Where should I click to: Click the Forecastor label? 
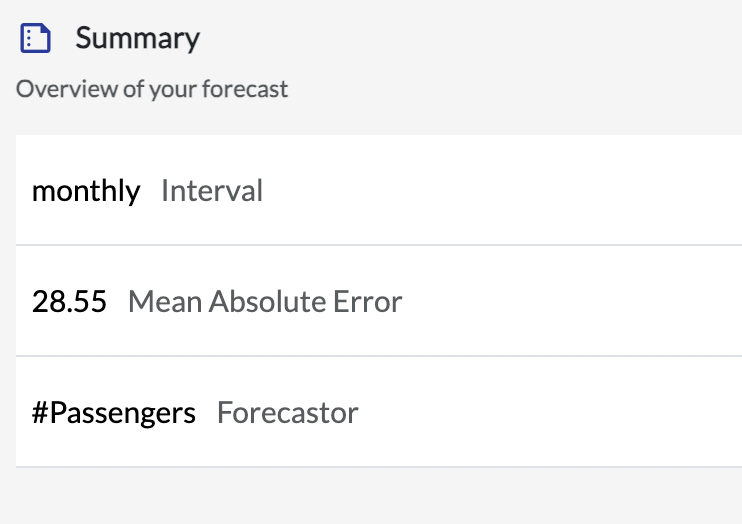tap(288, 413)
